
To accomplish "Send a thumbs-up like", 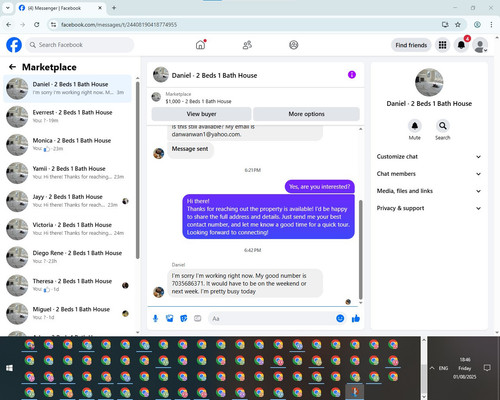I will (x=356, y=318).
